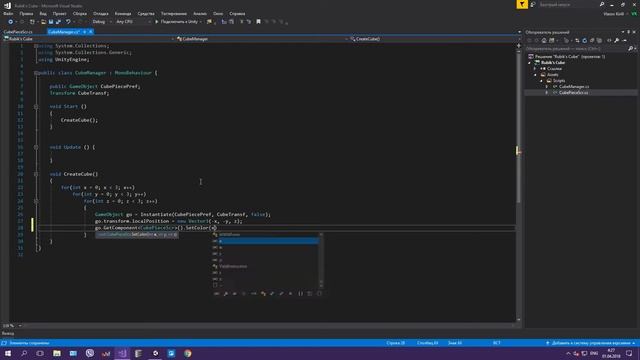Toggle the class filter in IntelliSense bar
The width and height of the screenshot is (640, 360).
pyautogui.click(x=263, y=293)
